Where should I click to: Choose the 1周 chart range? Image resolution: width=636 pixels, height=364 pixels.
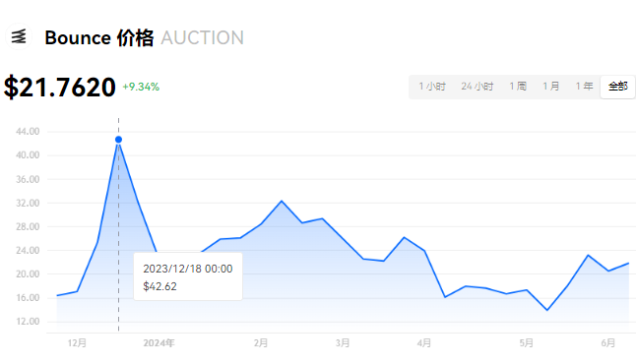click(x=518, y=87)
